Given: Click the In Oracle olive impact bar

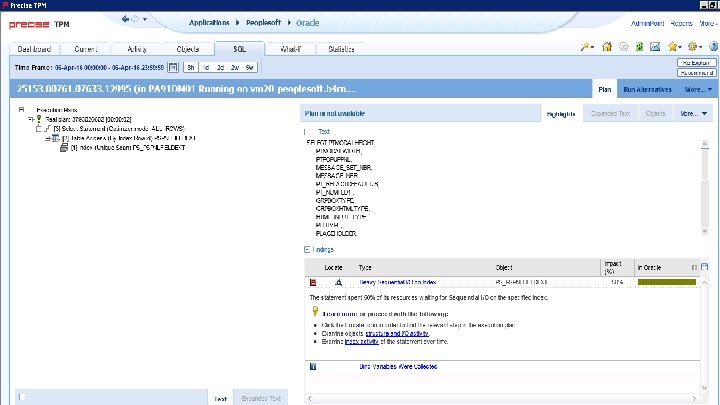Looking at the screenshot, I should pyautogui.click(x=667, y=282).
